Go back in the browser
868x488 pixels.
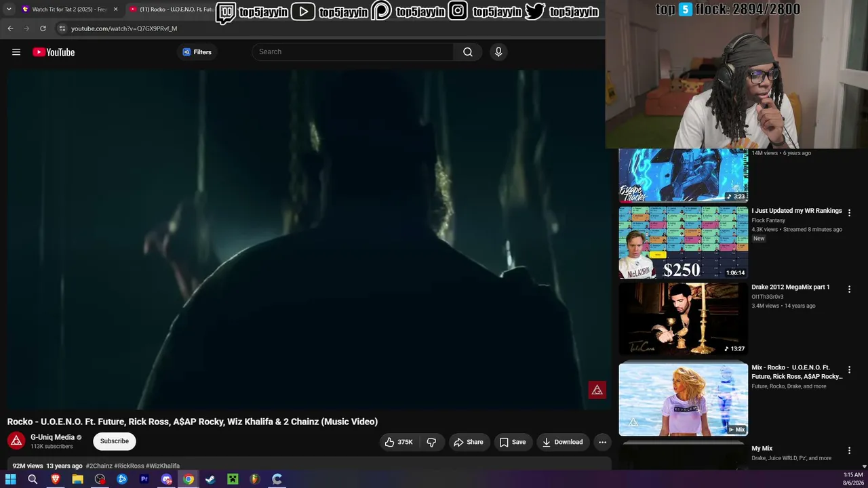[10, 28]
